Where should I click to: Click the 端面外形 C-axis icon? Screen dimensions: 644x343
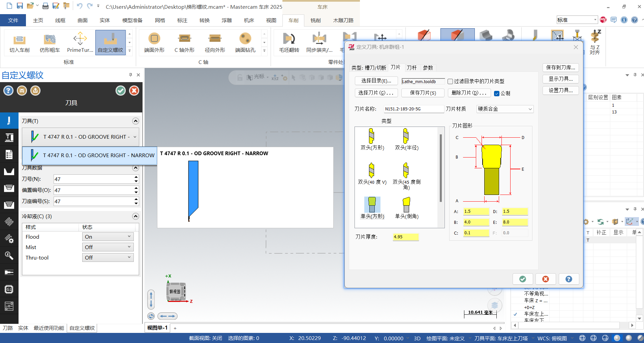[154, 43]
